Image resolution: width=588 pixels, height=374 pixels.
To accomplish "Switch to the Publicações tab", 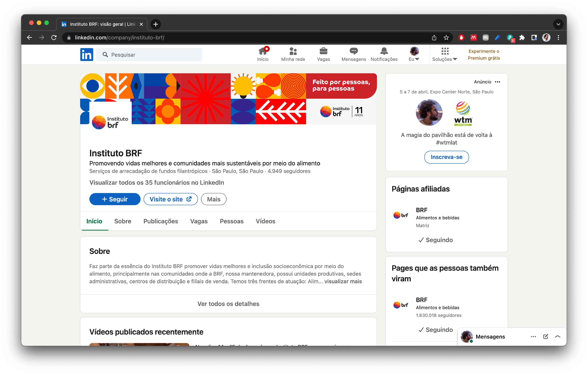I will (x=161, y=221).
